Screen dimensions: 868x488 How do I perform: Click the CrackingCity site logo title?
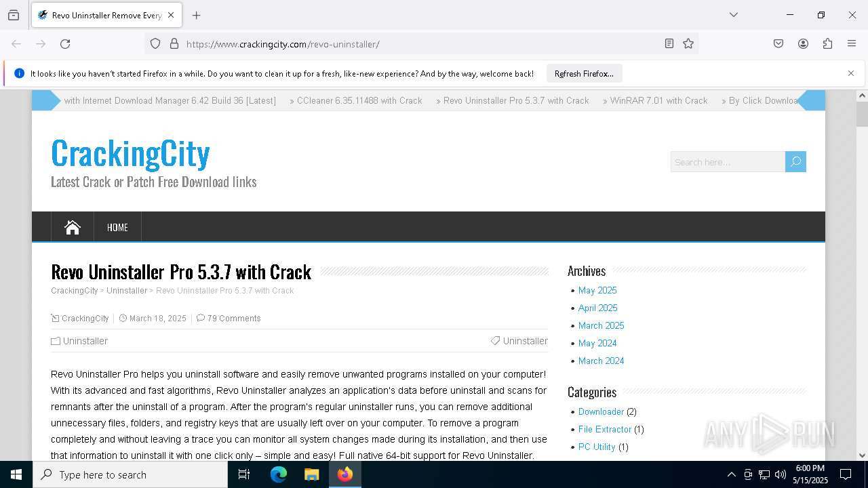[130, 152]
